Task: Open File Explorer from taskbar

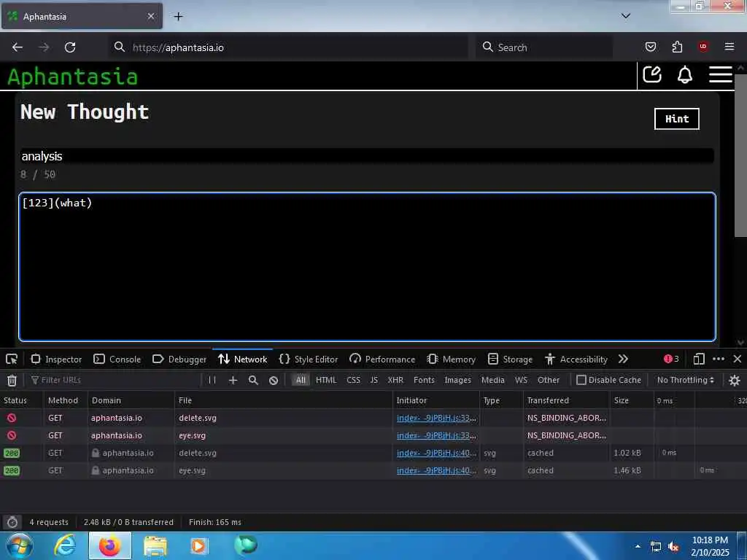Action: [x=155, y=545]
